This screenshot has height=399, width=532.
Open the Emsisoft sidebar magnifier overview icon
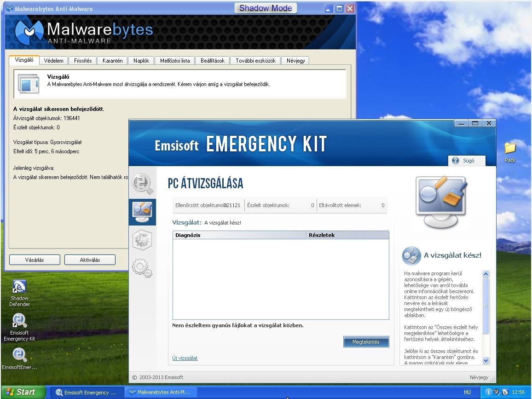point(143,184)
